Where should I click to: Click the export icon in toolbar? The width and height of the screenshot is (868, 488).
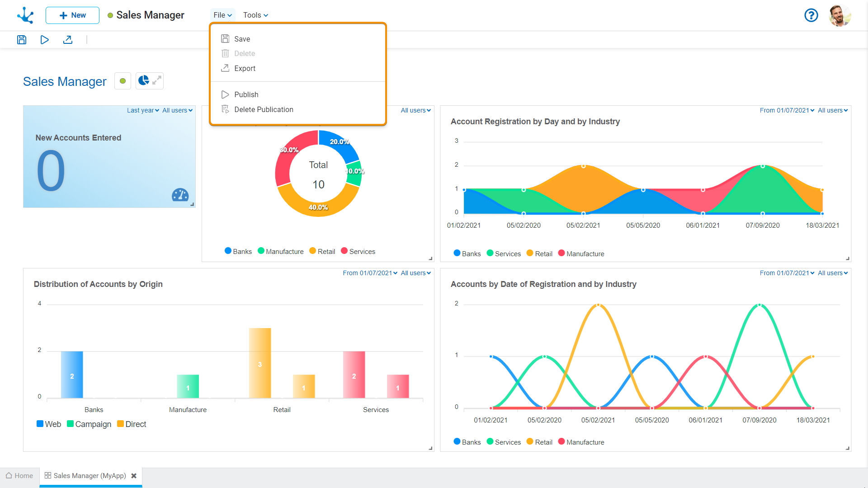pos(68,40)
